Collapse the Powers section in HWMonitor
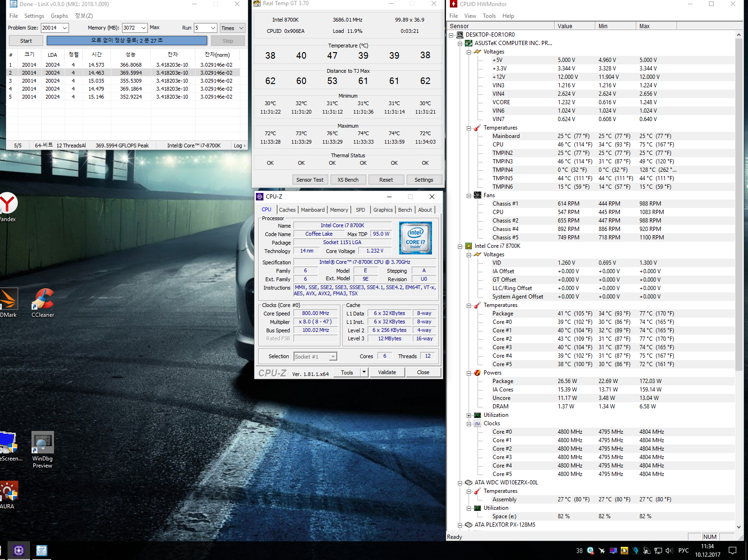This screenshot has height=560, width=748. pyautogui.click(x=469, y=373)
